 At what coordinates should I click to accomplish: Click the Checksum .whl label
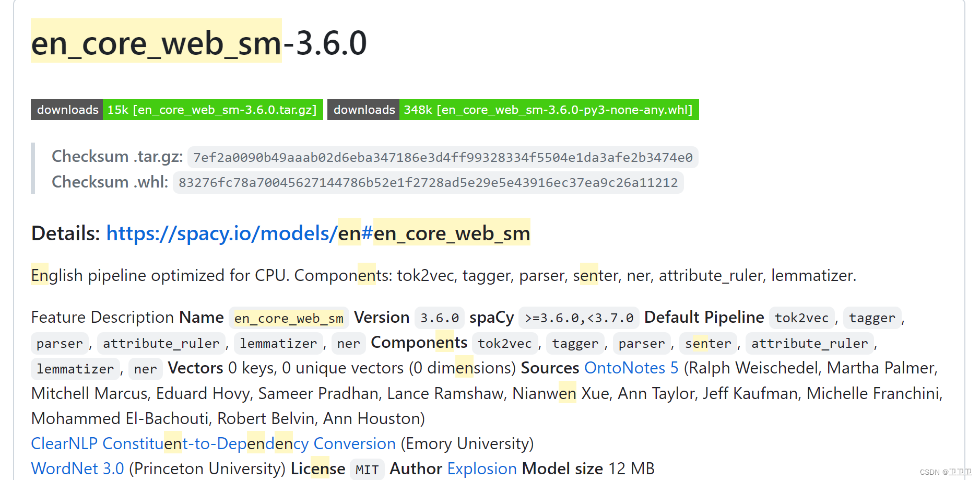110,182
